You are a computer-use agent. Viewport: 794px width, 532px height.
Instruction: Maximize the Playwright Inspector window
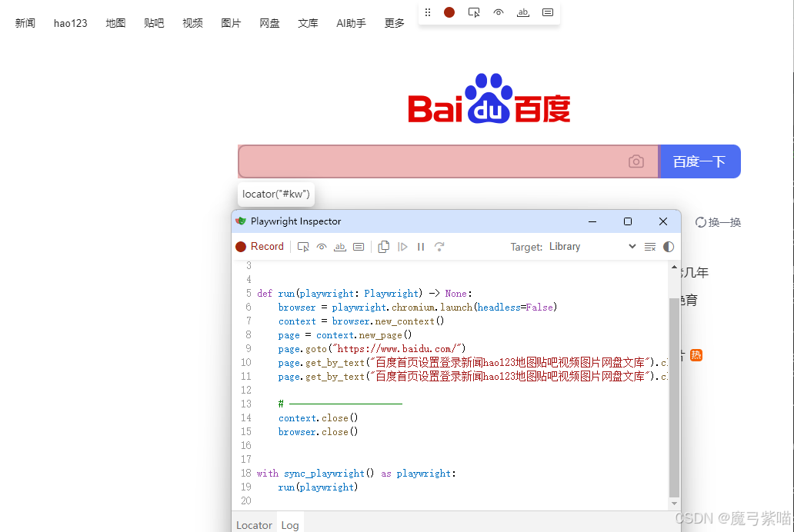627,221
